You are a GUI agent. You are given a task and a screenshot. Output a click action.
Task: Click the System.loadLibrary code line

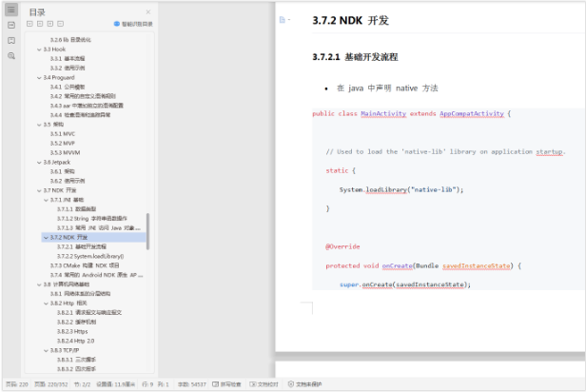click(x=401, y=189)
